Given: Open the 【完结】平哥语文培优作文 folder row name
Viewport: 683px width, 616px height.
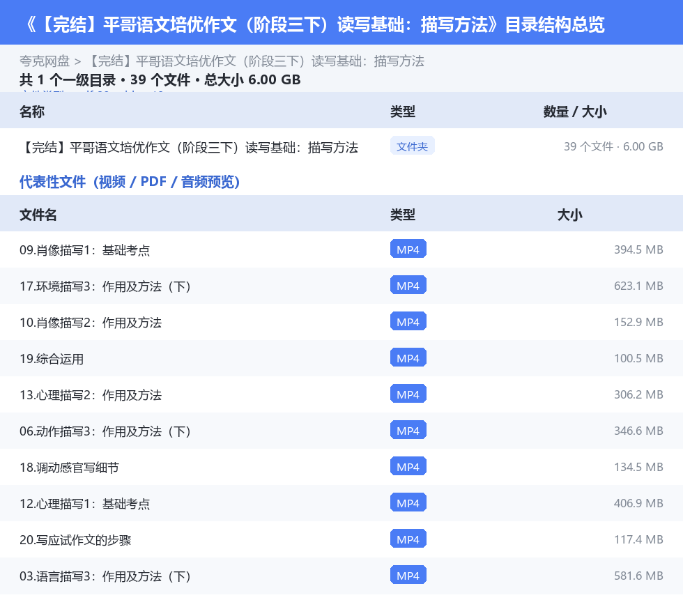Looking at the screenshot, I should pyautogui.click(x=189, y=147).
